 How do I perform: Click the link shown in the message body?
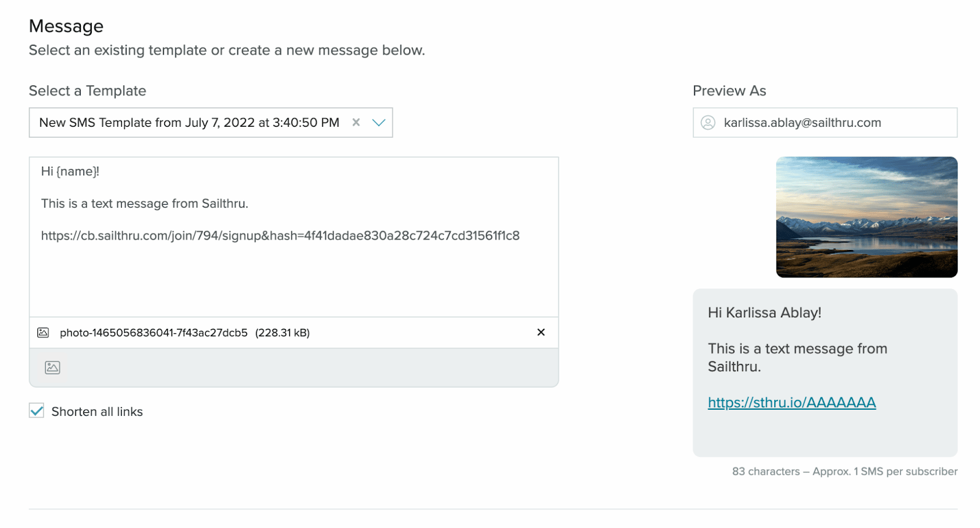click(281, 235)
